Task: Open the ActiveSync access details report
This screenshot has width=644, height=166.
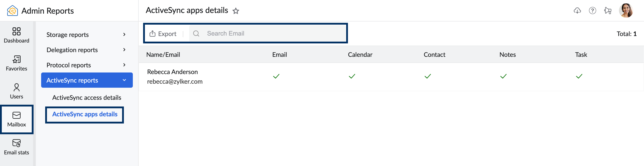Action: coord(87,98)
